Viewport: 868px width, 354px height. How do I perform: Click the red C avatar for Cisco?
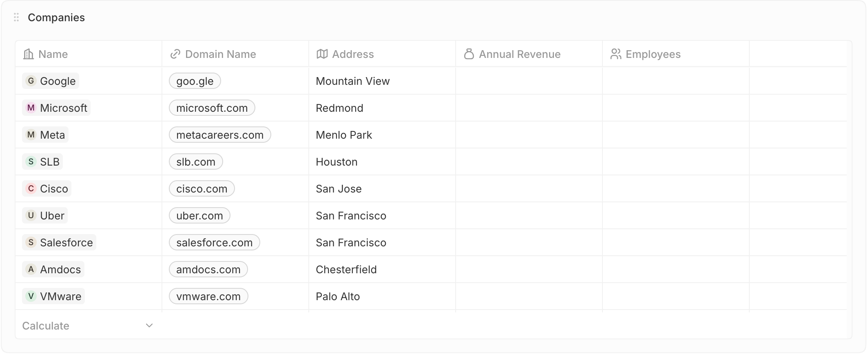pyautogui.click(x=31, y=188)
